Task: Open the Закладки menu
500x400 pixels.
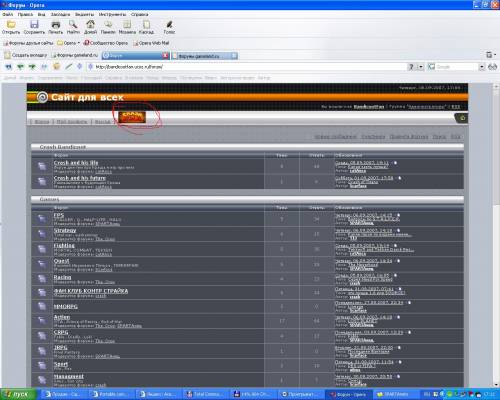Action: coord(60,14)
